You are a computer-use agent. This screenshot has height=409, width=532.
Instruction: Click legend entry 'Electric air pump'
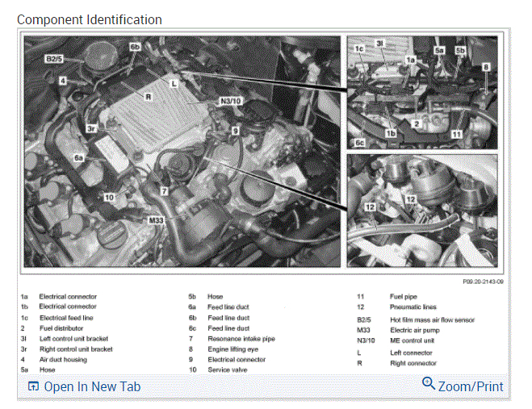[x=415, y=330]
